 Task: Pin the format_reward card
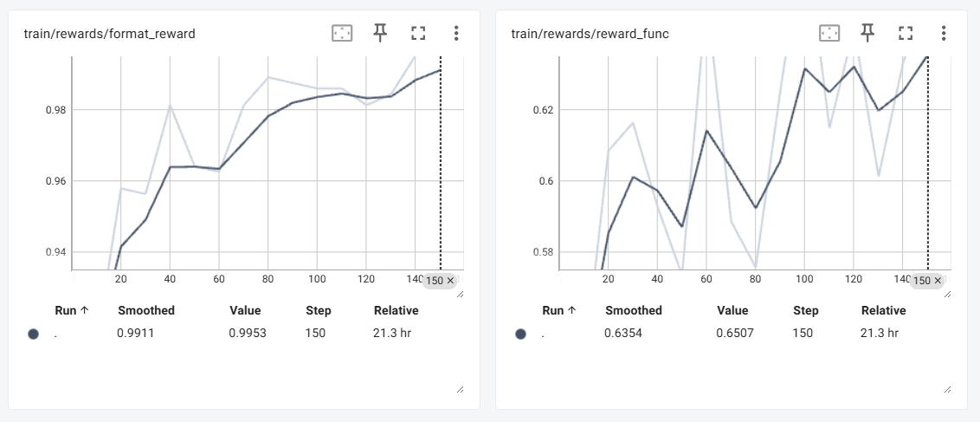[x=380, y=34]
